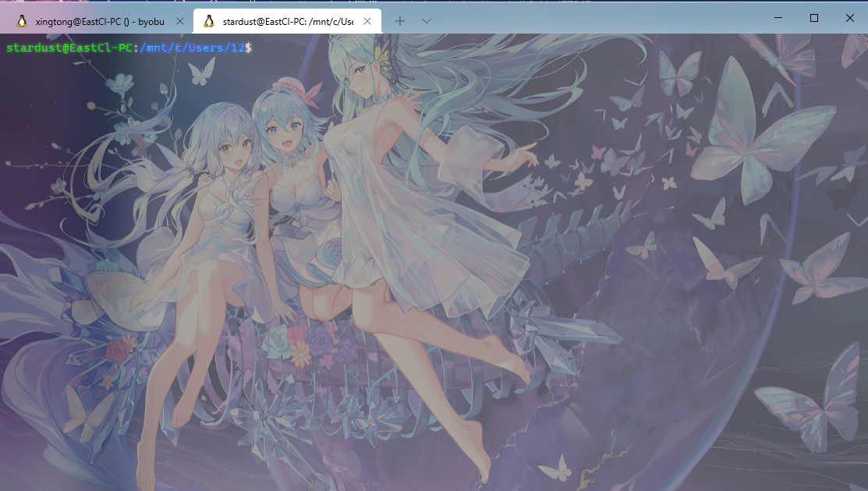Minimize the terminal window

pyautogui.click(x=778, y=18)
